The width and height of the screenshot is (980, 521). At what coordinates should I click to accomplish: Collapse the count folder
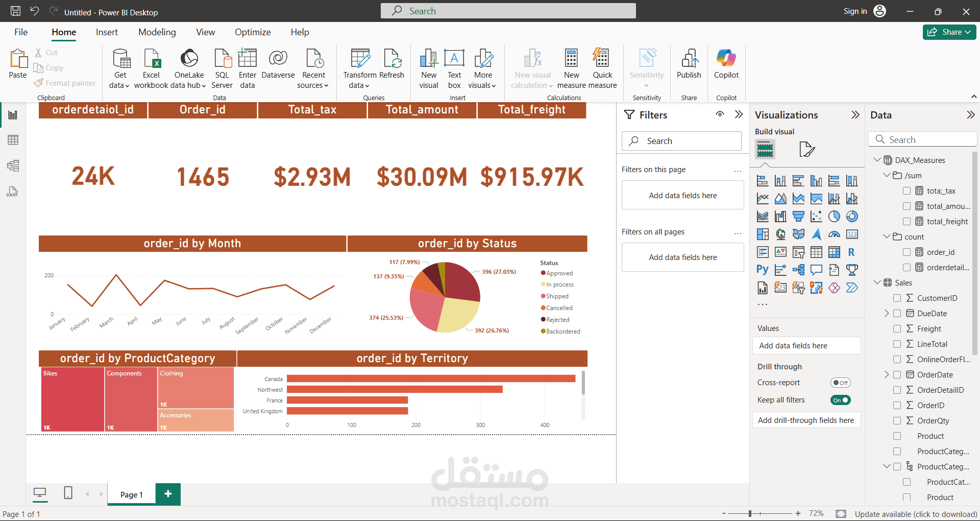887,236
